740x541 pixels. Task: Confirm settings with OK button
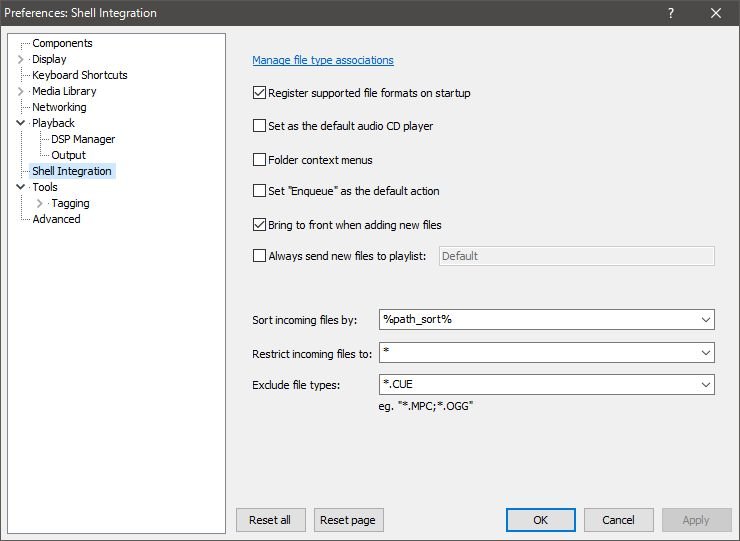coord(541,520)
